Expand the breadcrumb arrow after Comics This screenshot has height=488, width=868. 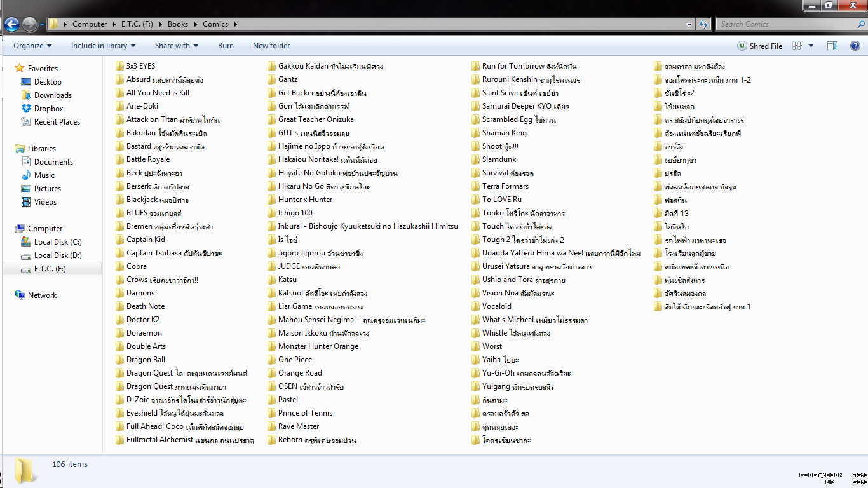tap(235, 24)
